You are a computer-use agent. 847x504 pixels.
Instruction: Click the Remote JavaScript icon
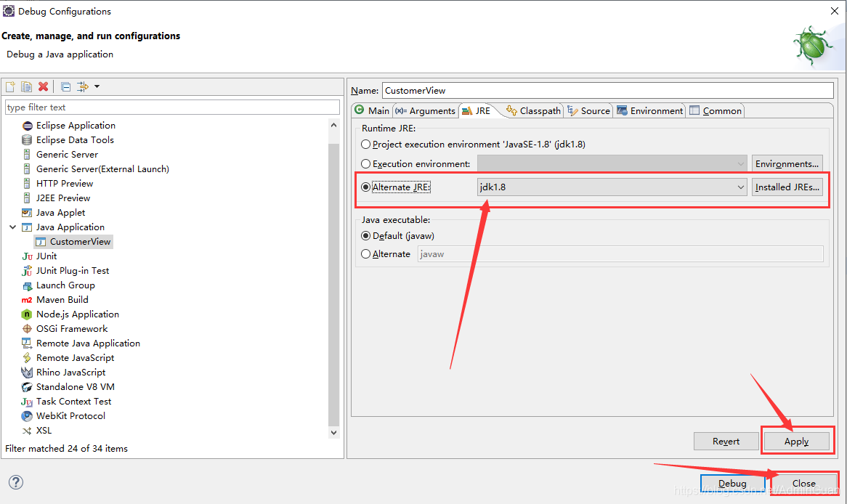tap(27, 358)
